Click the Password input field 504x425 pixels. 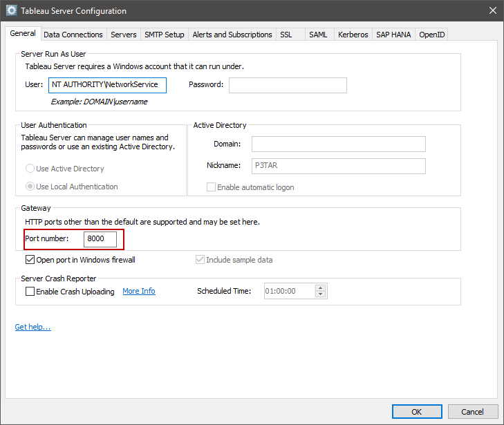tap(288, 85)
